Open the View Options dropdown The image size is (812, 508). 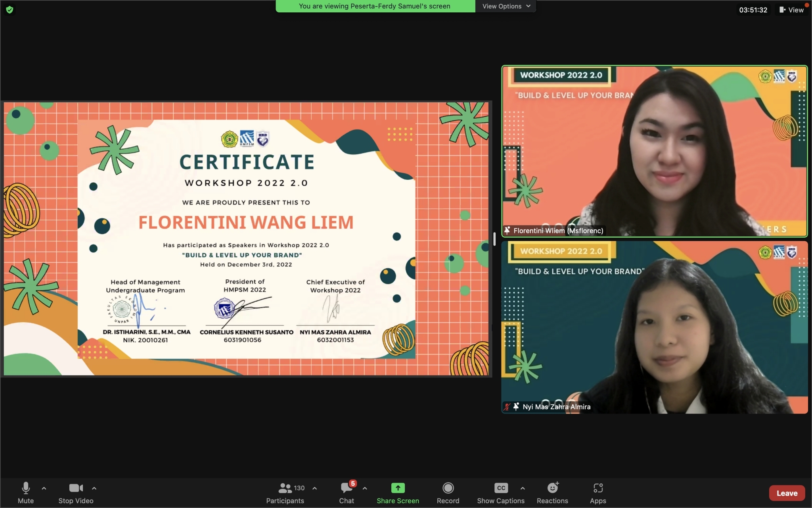pyautogui.click(x=506, y=6)
